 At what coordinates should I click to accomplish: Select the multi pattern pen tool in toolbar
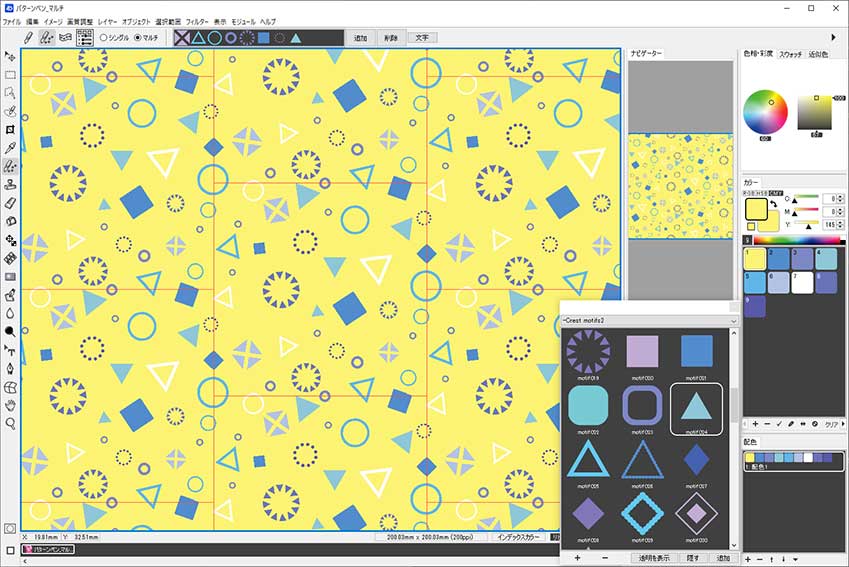[47, 37]
